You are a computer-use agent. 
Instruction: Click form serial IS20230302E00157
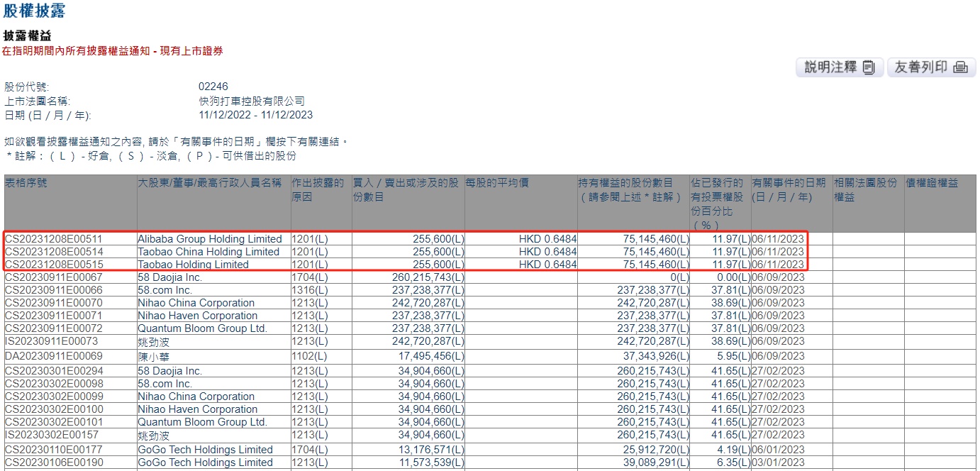click(52, 435)
